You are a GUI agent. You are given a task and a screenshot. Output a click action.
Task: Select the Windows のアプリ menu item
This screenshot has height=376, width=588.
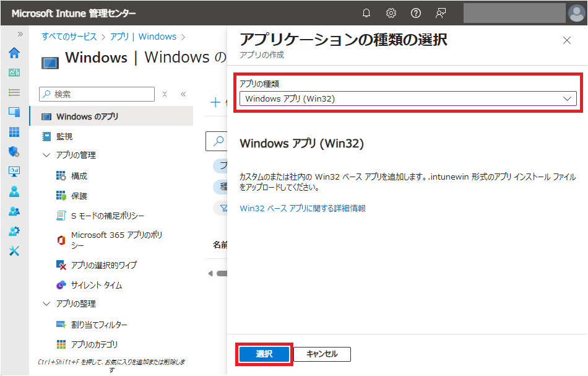111,116
